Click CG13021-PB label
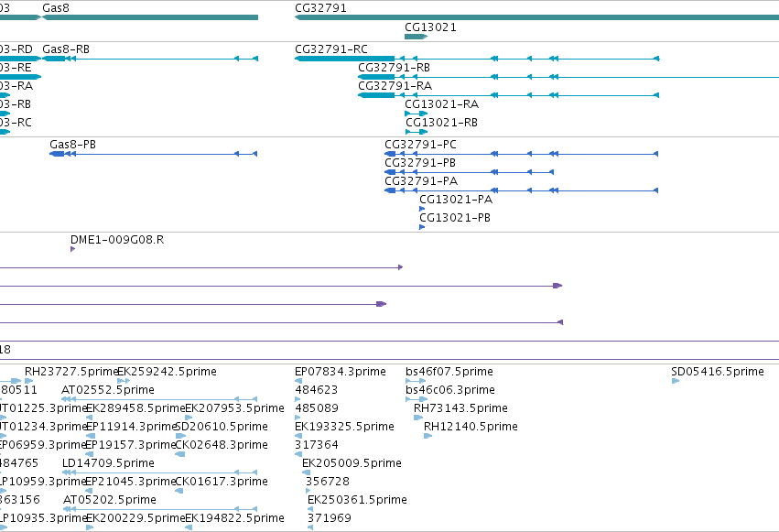 click(x=455, y=218)
